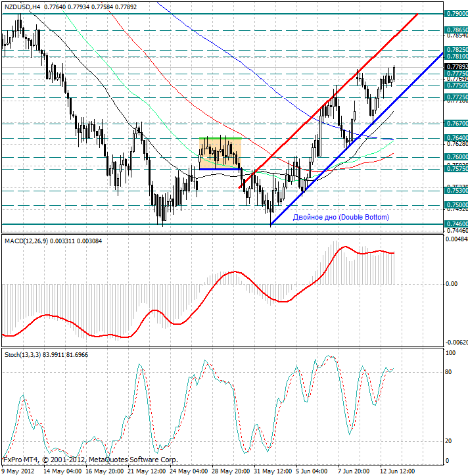This screenshot has width=468, height=476.
Task: Click the 0.7750 price level tag
Action: [456, 85]
